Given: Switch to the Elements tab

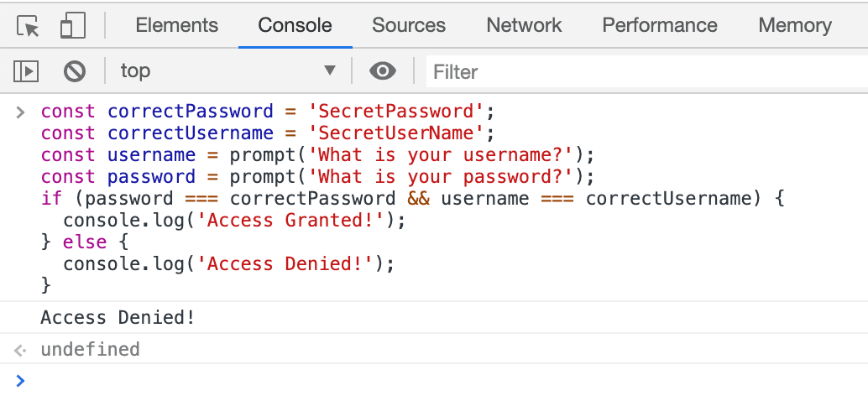Looking at the screenshot, I should (x=176, y=25).
